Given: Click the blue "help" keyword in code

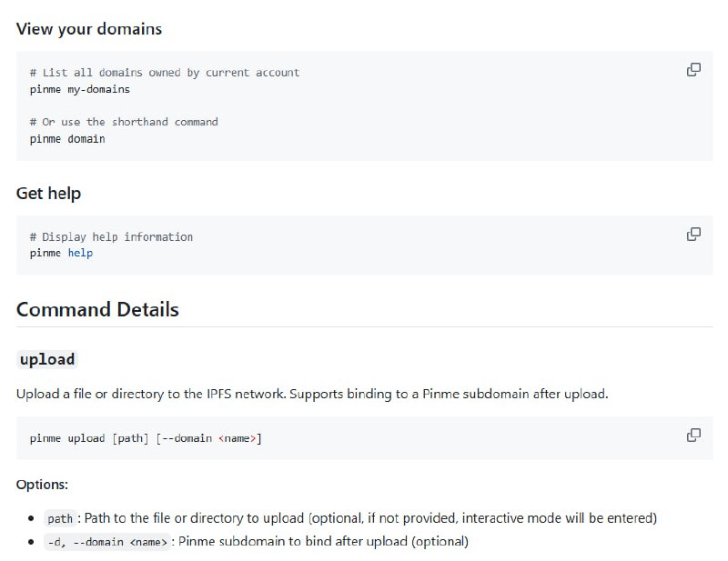Looking at the screenshot, I should (x=80, y=253).
